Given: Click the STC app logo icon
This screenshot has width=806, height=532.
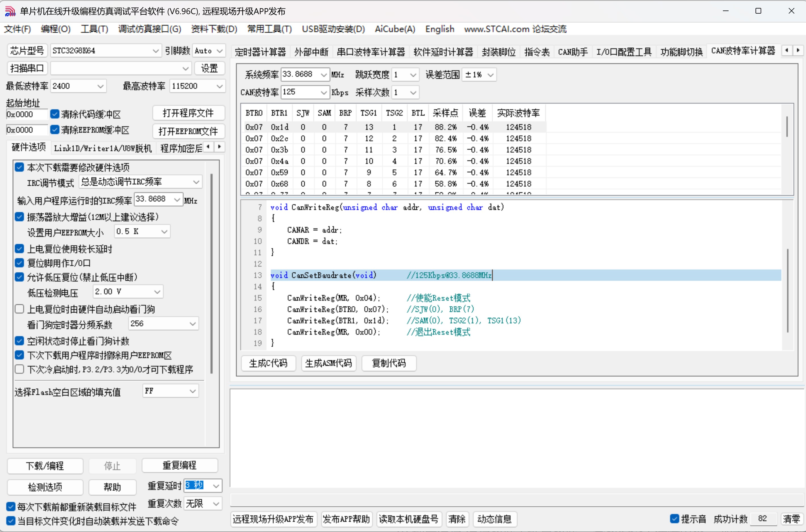Looking at the screenshot, I should pos(10,11).
